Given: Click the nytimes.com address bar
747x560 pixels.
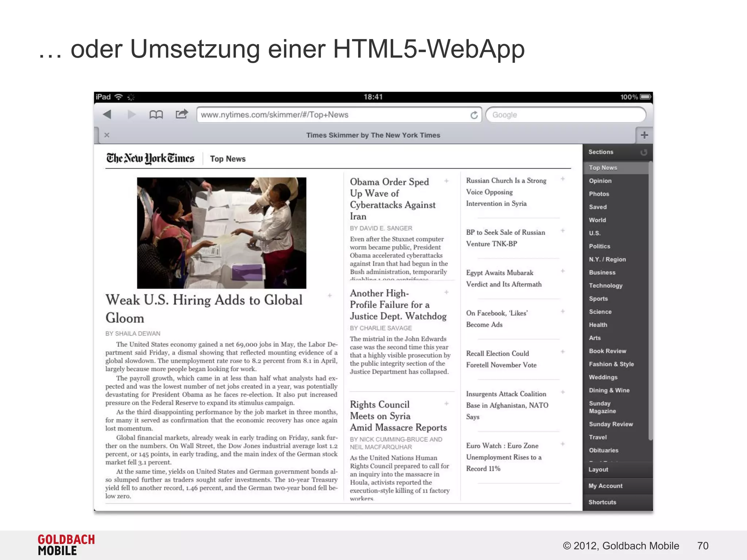Looking at the screenshot, I should (x=339, y=115).
